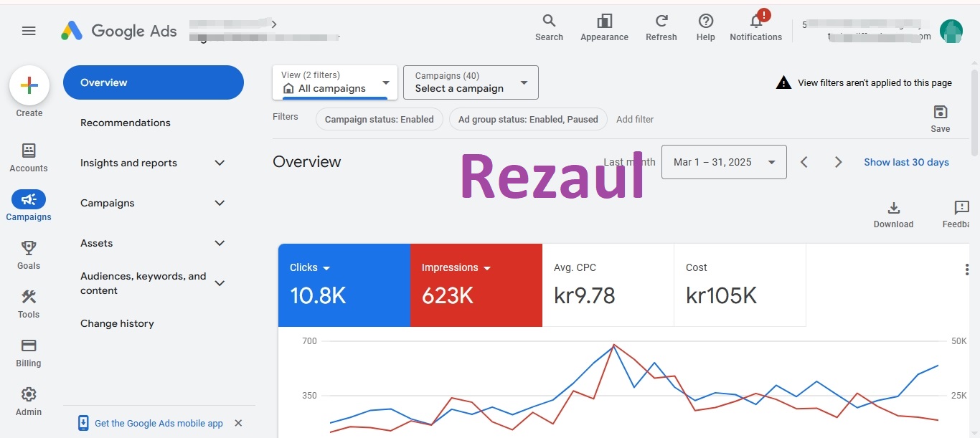Edit the Ad group status filter chip
Viewport: 980px width, 438px height.
click(528, 119)
